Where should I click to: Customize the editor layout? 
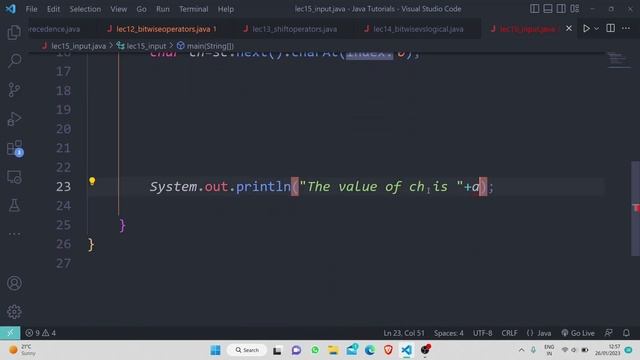coord(575,9)
